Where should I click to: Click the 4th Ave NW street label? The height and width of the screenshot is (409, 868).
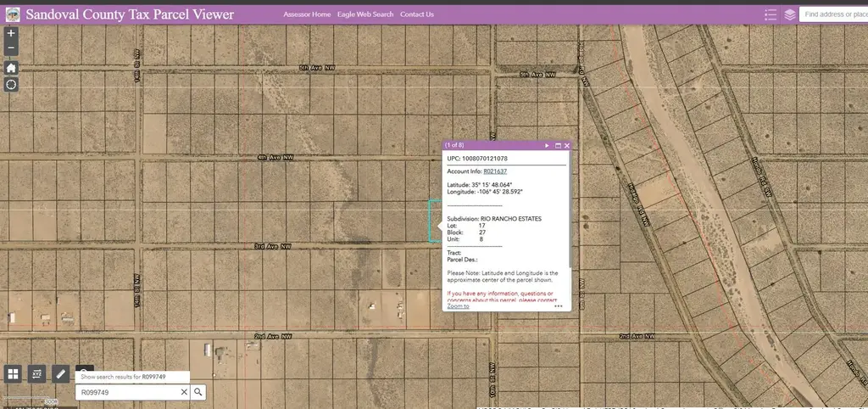[x=275, y=157]
